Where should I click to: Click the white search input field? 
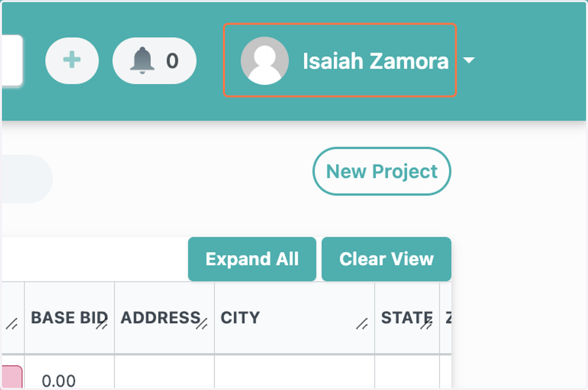click(x=12, y=60)
